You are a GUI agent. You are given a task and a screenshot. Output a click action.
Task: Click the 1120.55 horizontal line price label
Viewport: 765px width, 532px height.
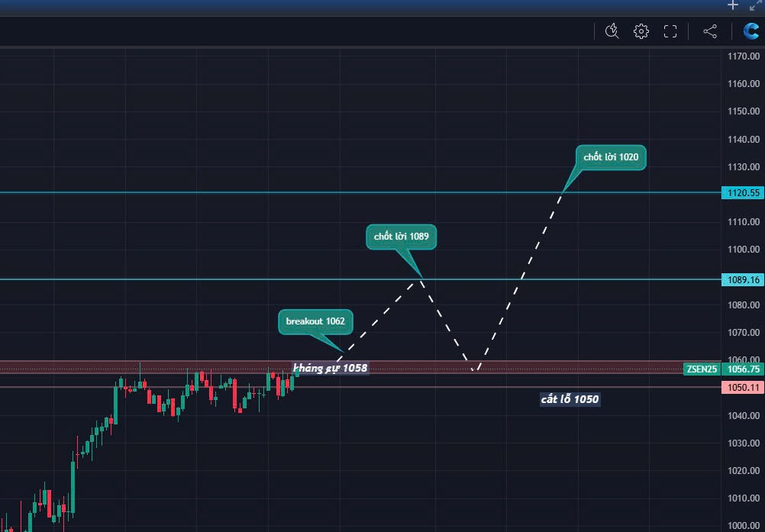[x=743, y=192]
